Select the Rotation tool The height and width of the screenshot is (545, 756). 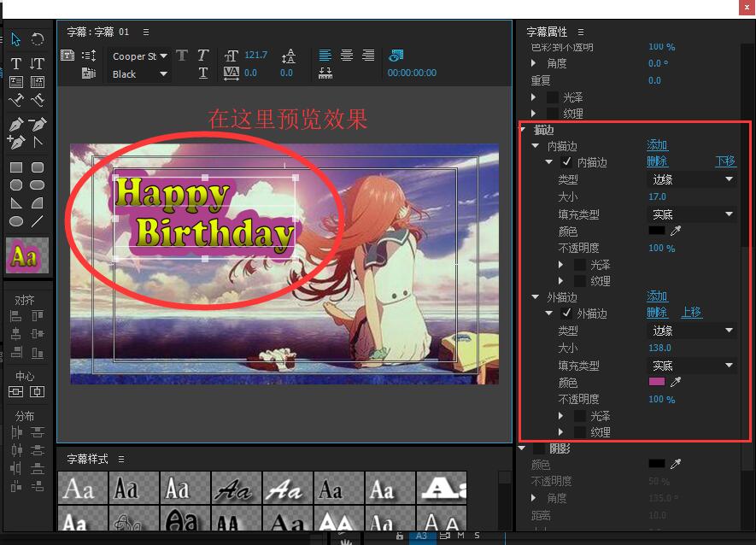(37, 39)
